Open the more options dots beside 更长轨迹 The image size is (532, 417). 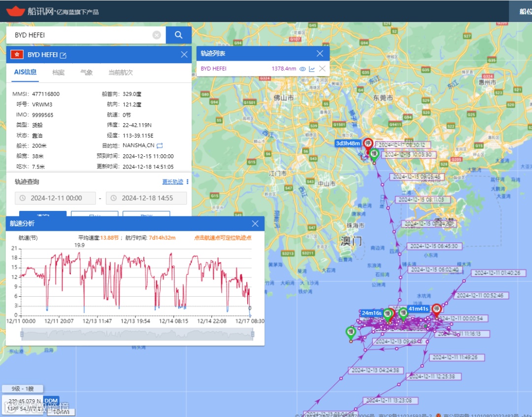coord(188,182)
